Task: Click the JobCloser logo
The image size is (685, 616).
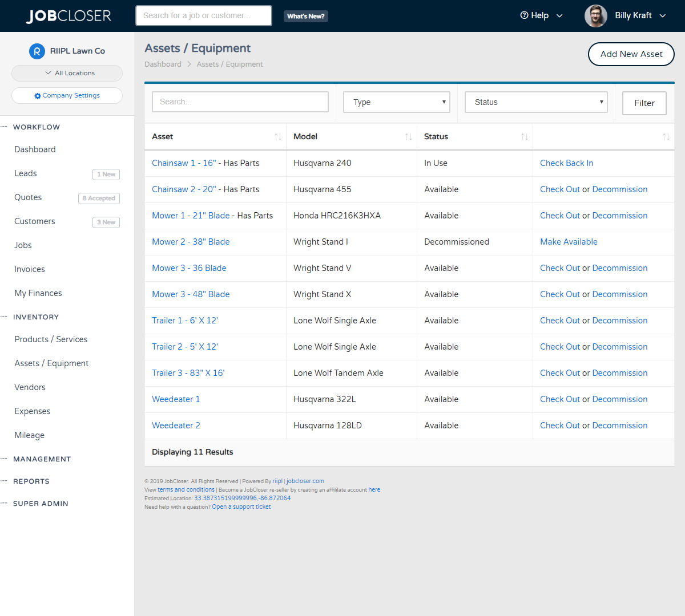Action: [68, 16]
